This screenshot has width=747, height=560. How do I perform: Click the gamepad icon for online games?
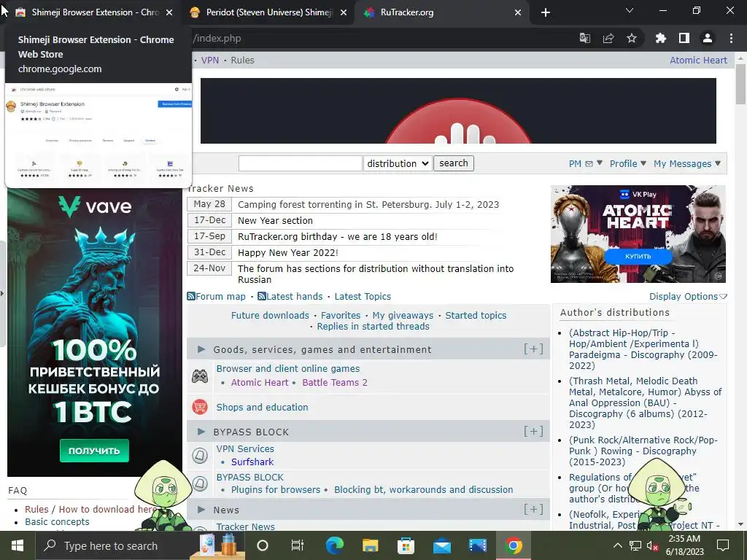coord(200,376)
